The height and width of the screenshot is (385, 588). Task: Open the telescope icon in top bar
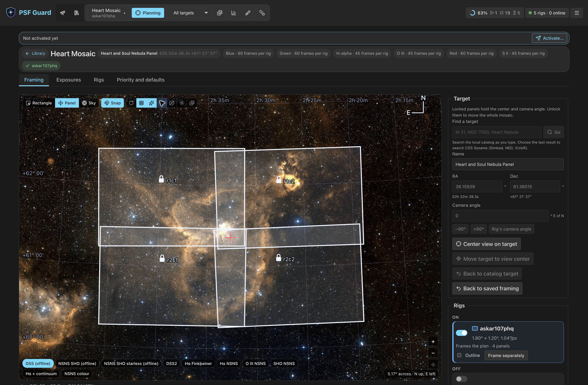click(x=63, y=13)
